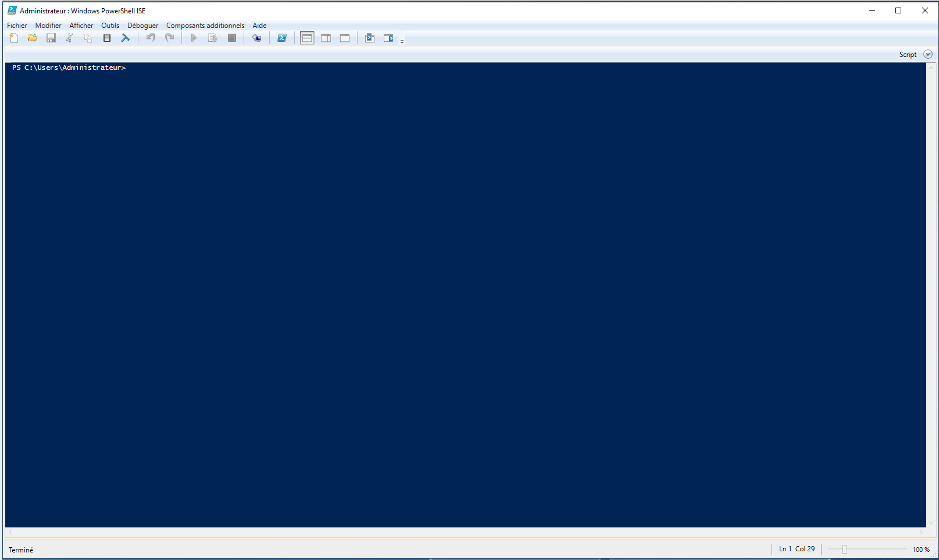Open the Déboguer menu
This screenshot has width=939, height=560.
143,25
